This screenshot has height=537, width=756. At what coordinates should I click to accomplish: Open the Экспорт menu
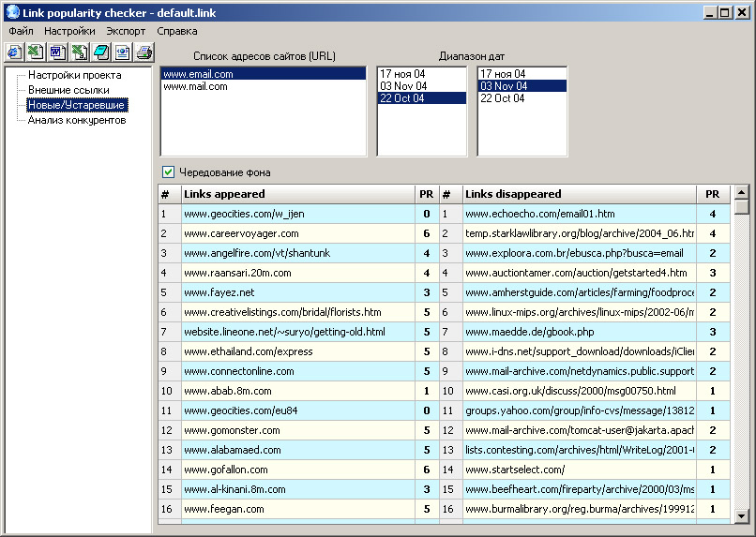(126, 31)
